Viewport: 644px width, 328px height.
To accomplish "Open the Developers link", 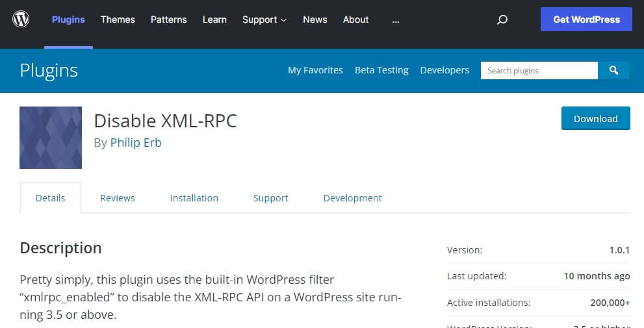I will (x=444, y=70).
